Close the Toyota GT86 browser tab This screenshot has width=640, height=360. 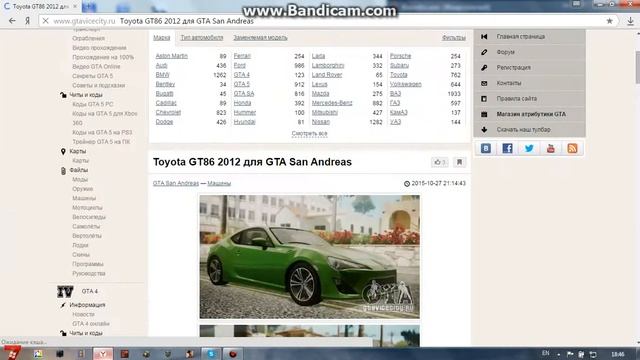point(75,7)
